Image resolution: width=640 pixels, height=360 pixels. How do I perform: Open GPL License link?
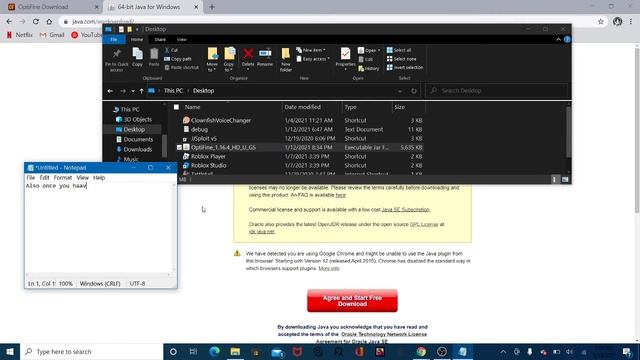point(424,224)
